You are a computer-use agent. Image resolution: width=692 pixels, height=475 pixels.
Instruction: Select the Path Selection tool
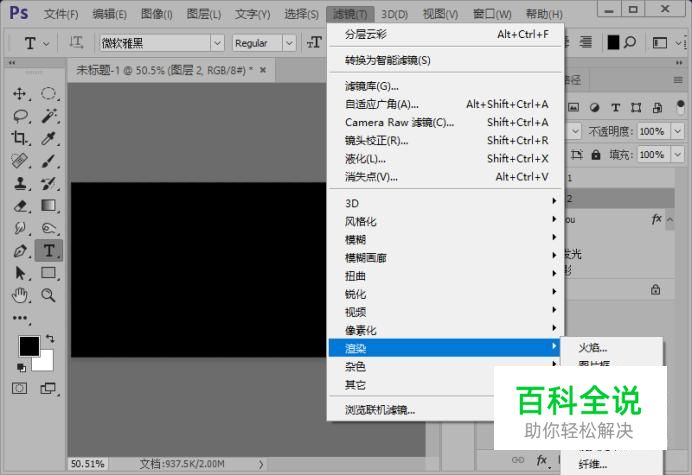point(20,273)
